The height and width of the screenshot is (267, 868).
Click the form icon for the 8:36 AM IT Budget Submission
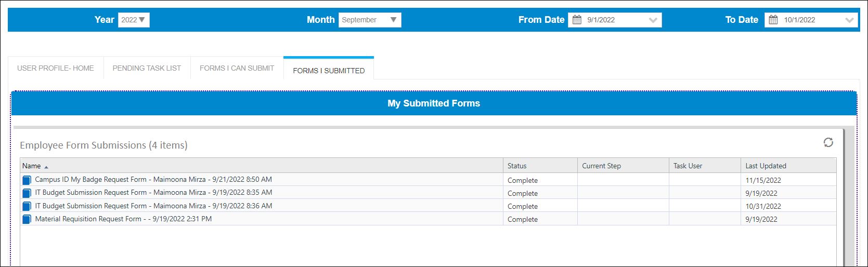point(27,206)
